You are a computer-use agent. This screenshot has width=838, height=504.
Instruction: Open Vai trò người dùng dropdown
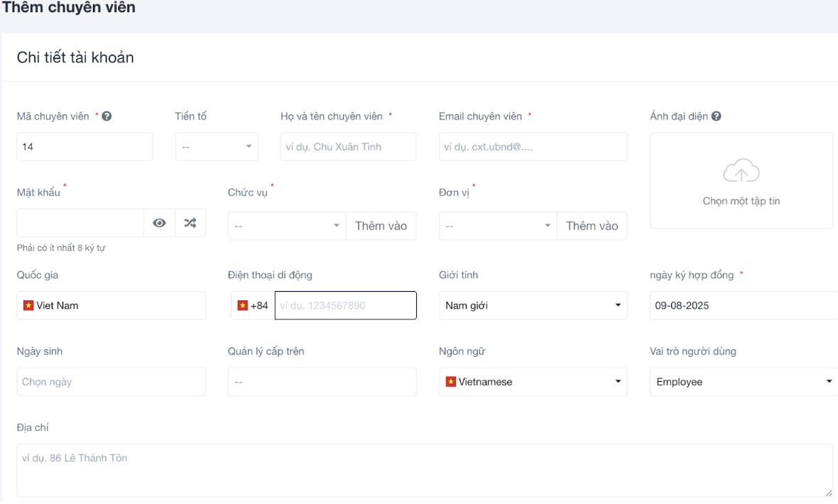(x=743, y=382)
